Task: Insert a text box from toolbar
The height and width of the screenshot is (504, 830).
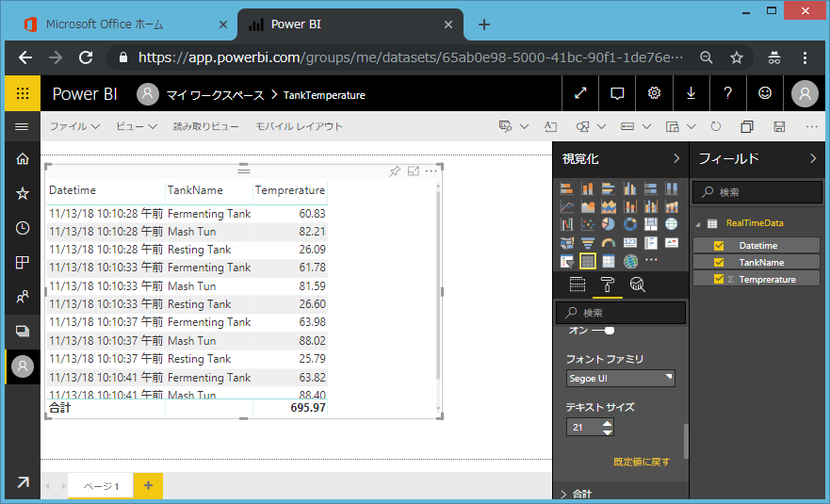Action: pyautogui.click(x=550, y=126)
